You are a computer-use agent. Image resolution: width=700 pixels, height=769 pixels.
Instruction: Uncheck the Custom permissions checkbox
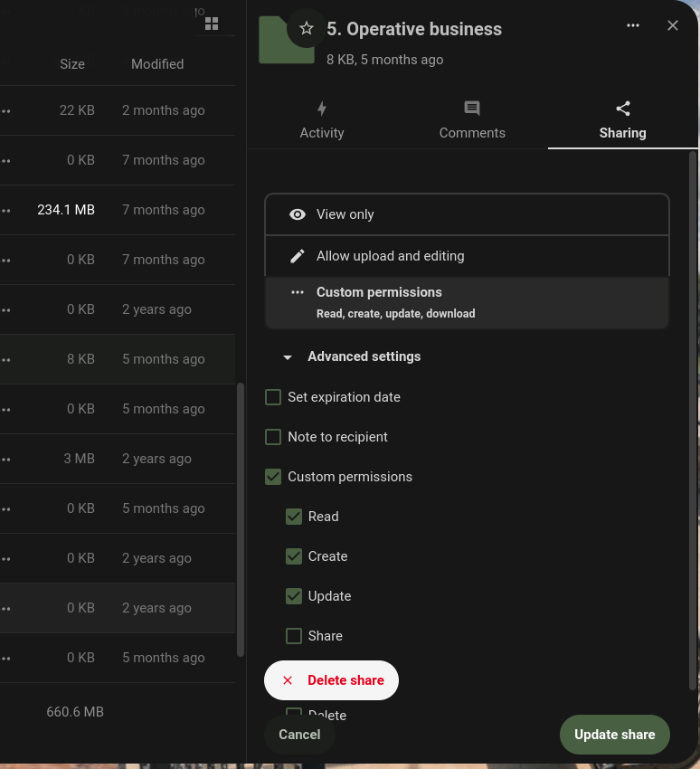(x=273, y=477)
